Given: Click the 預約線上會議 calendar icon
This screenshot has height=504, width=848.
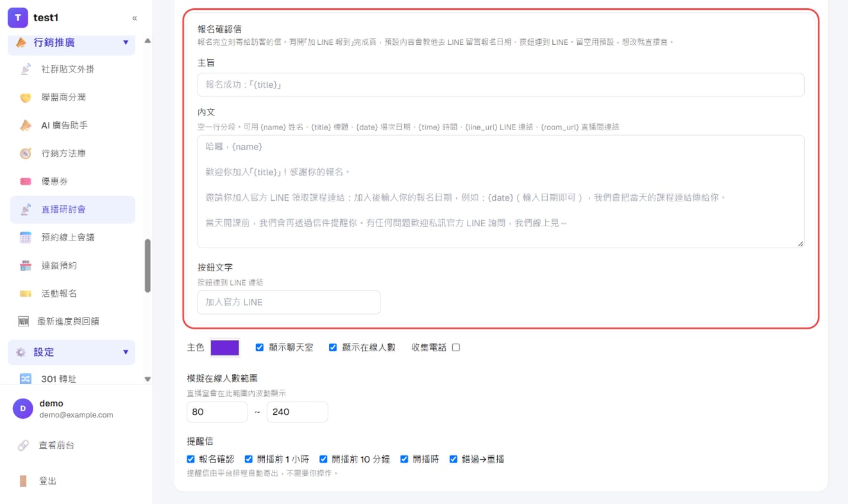Looking at the screenshot, I should [26, 237].
